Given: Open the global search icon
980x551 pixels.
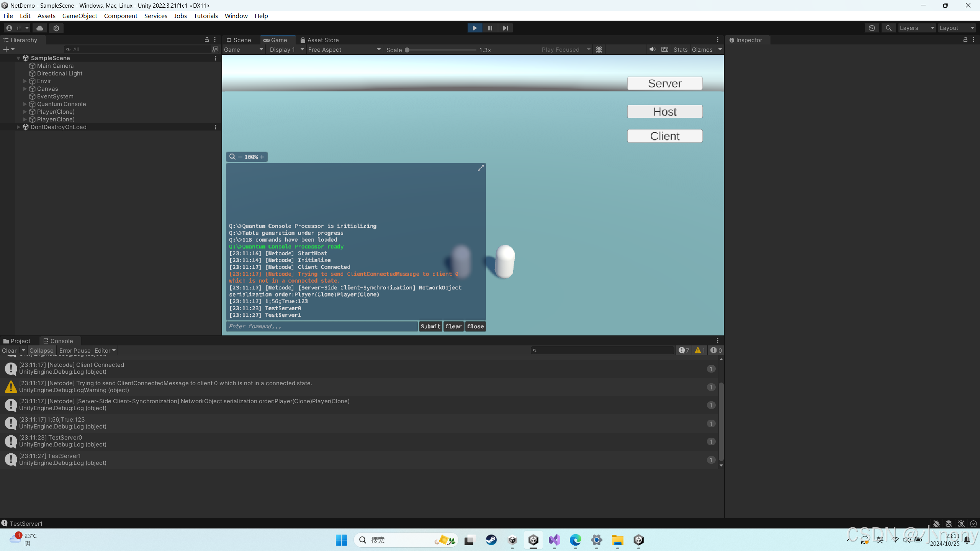Looking at the screenshot, I should (889, 28).
